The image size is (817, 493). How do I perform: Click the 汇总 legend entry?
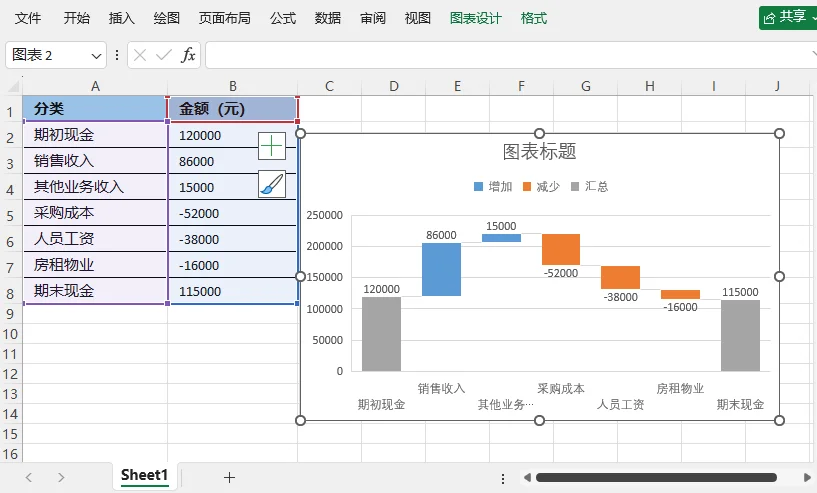click(x=589, y=187)
